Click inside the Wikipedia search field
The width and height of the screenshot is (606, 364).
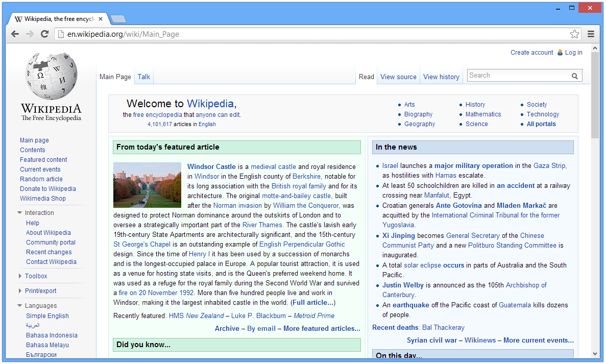(x=518, y=76)
